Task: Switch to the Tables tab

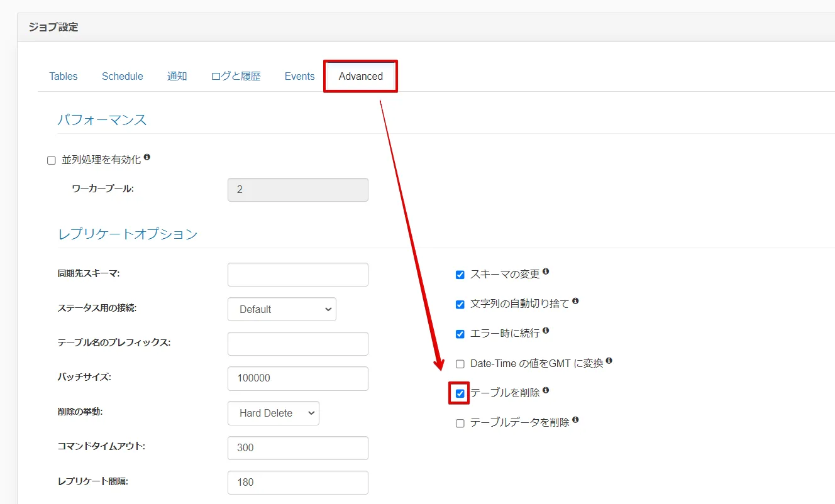Action: [64, 76]
